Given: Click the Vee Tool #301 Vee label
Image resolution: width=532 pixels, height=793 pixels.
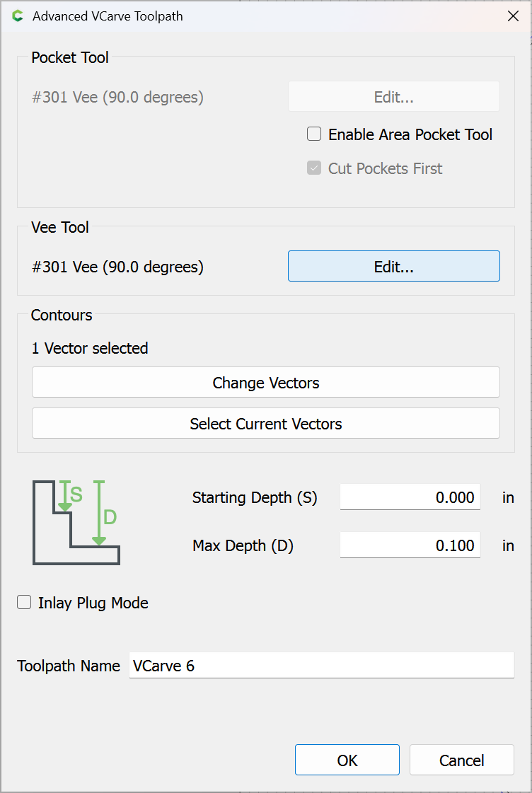Looking at the screenshot, I should pos(117,267).
